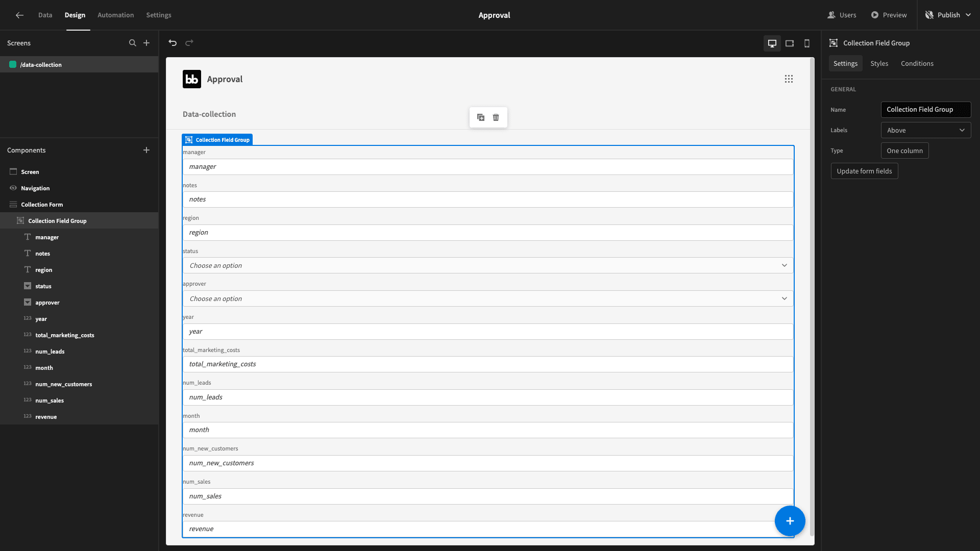Image resolution: width=980 pixels, height=551 pixels.
Task: Switch to mobile preview size
Action: point(807,43)
